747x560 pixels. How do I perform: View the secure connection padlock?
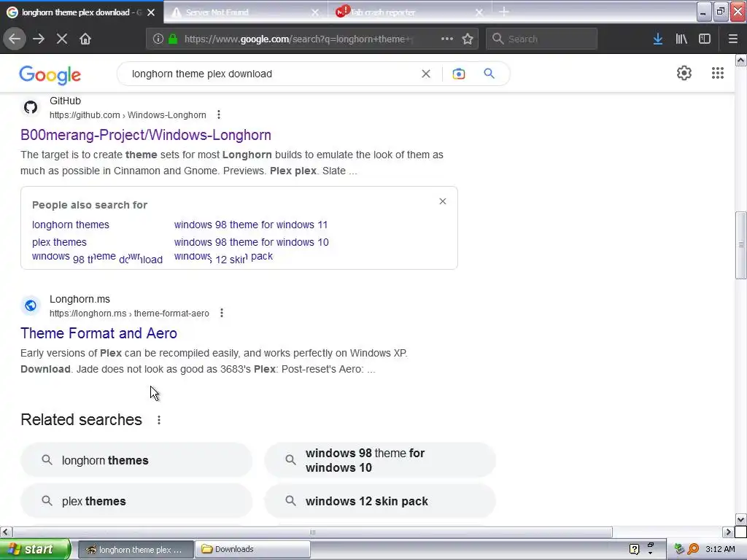click(x=174, y=39)
